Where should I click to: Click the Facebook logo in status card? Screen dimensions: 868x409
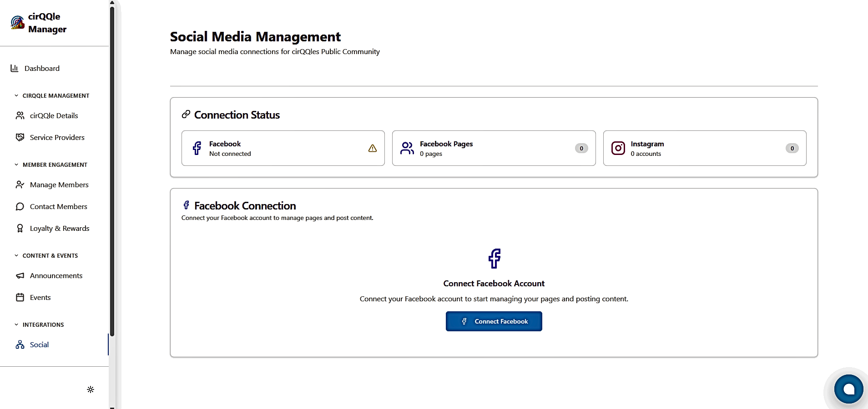[x=197, y=148]
